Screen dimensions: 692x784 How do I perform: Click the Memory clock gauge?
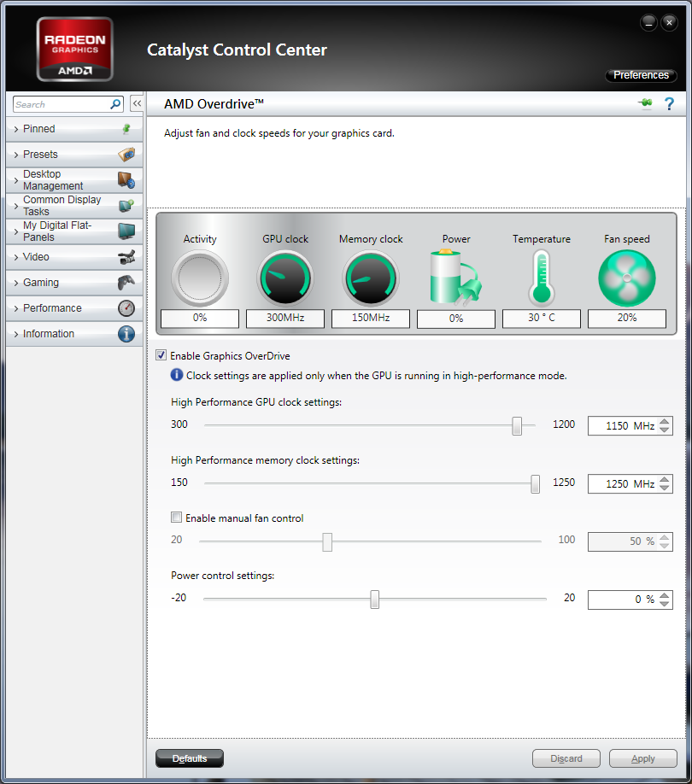pyautogui.click(x=371, y=278)
